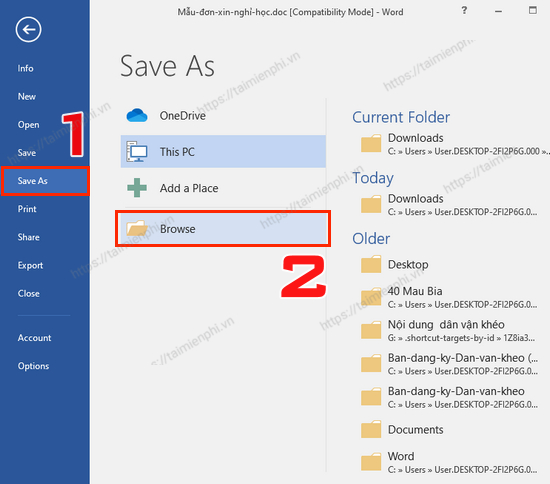This screenshot has width=550, height=484.
Task: Click folder icon for Ban-dang-ky-Dan-van-kheo (...
Action: click(371, 363)
